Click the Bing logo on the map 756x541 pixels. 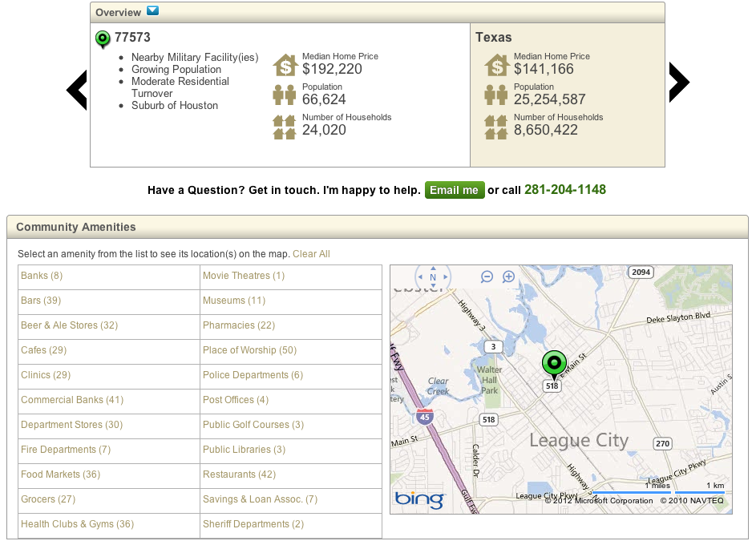[x=419, y=499]
